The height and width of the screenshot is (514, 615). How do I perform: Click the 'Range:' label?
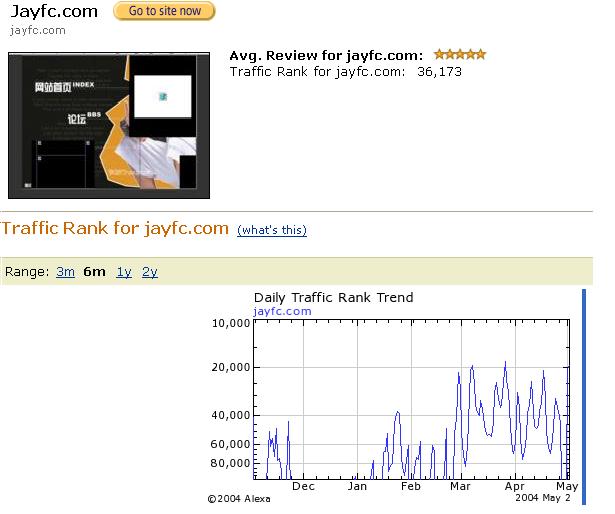click(27, 272)
